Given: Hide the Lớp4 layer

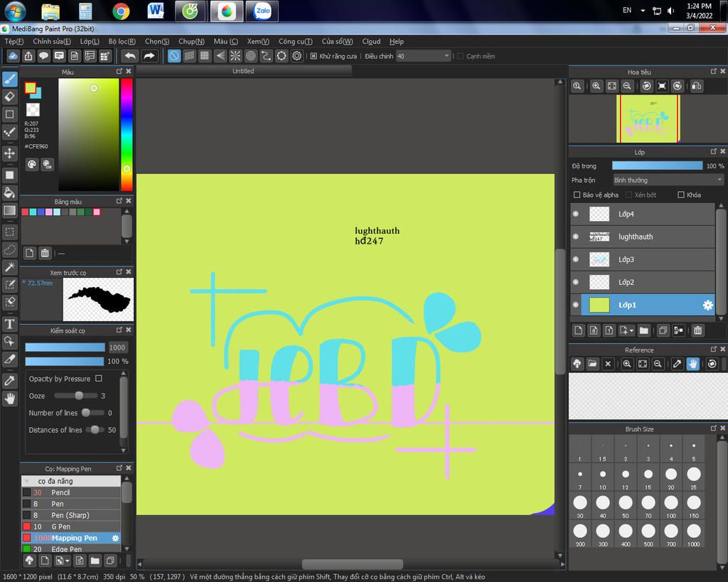Looking at the screenshot, I should coord(576,214).
